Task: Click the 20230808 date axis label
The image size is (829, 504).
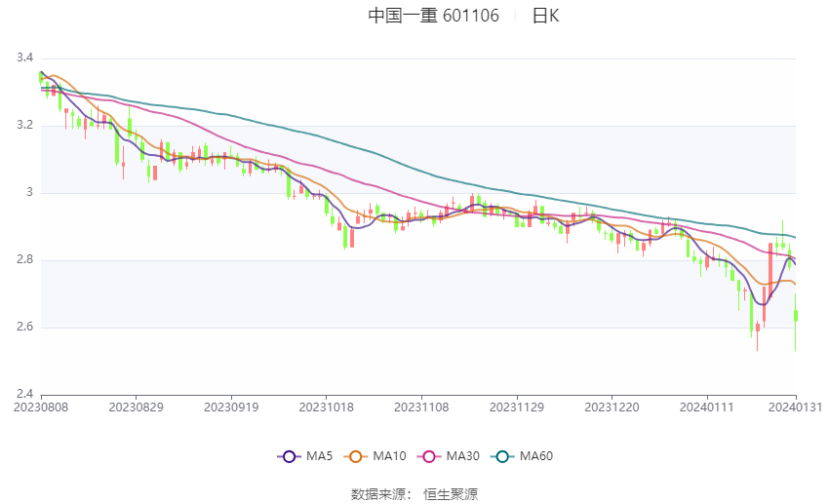Action: (x=41, y=407)
